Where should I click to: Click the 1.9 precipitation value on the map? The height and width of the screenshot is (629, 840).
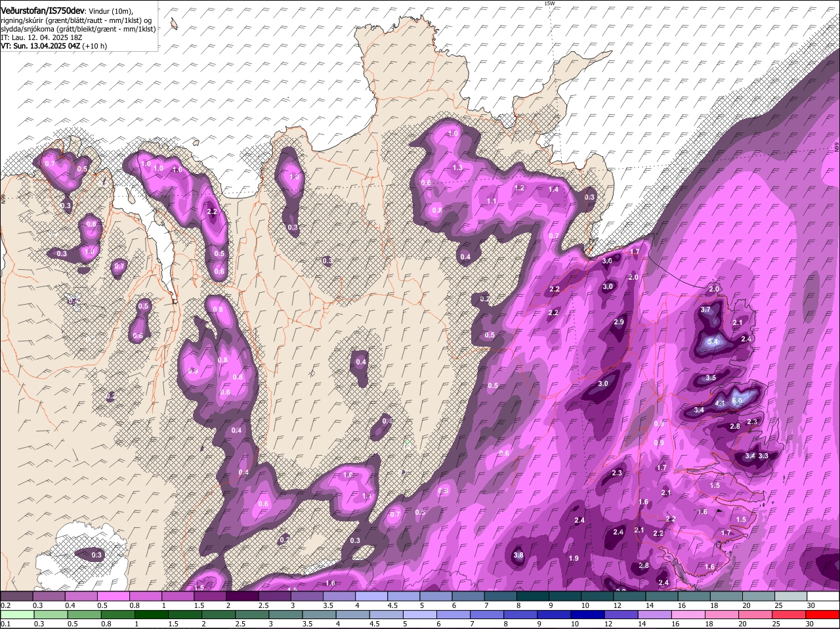point(574,558)
